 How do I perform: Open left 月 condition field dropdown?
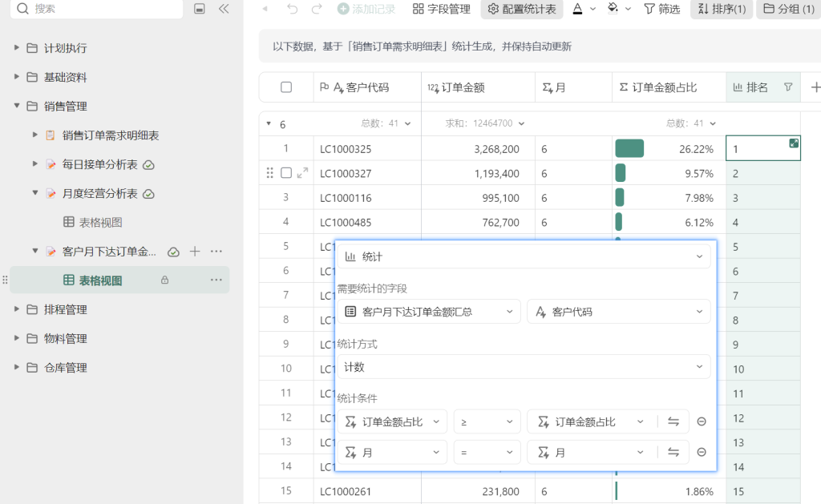392,452
